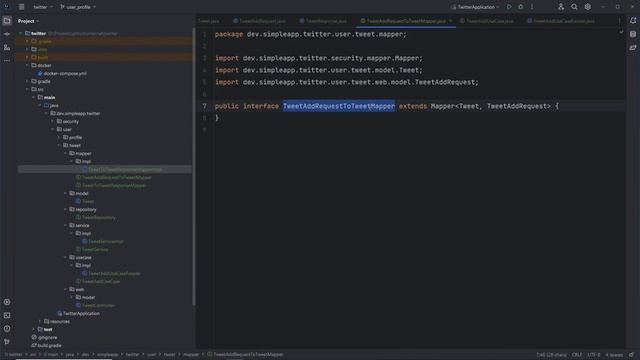Viewport: 640px width, 360px height.
Task: Click the CRLF line separator widget
Action: point(576,355)
